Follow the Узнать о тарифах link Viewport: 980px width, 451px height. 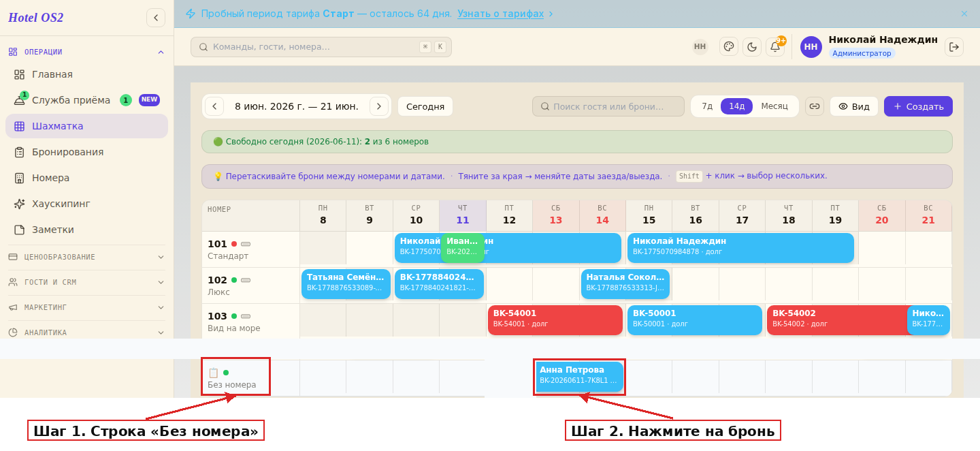[x=500, y=14]
